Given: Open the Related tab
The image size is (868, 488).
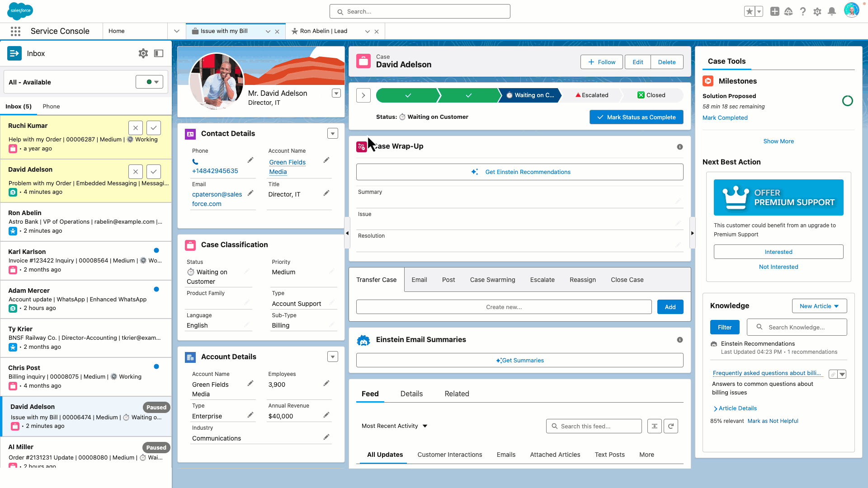Looking at the screenshot, I should 457,394.
